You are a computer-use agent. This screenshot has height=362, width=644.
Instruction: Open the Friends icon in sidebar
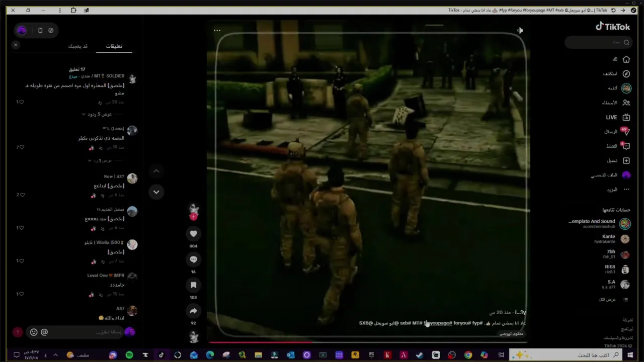tap(626, 103)
